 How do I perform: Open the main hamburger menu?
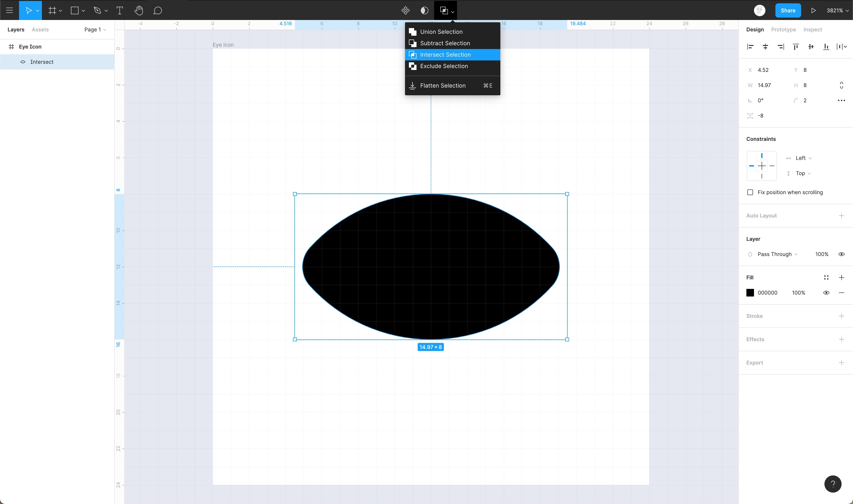10,10
